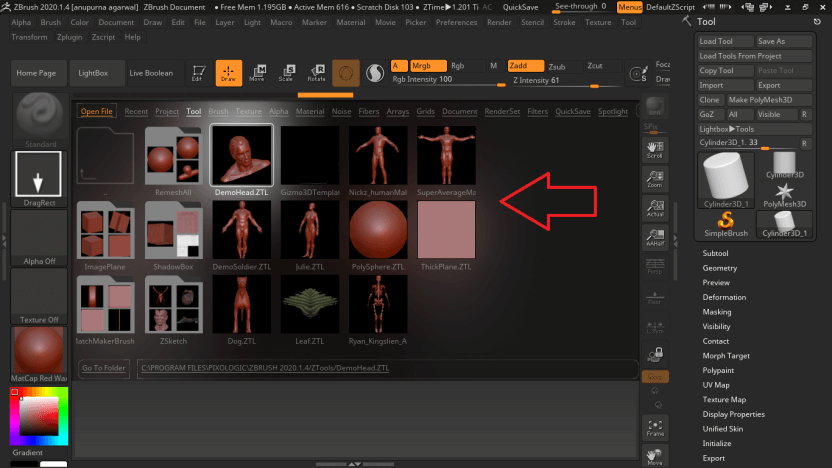The height and width of the screenshot is (468, 832).
Task: Switch to the Material tab in LightBox
Action: pos(310,111)
